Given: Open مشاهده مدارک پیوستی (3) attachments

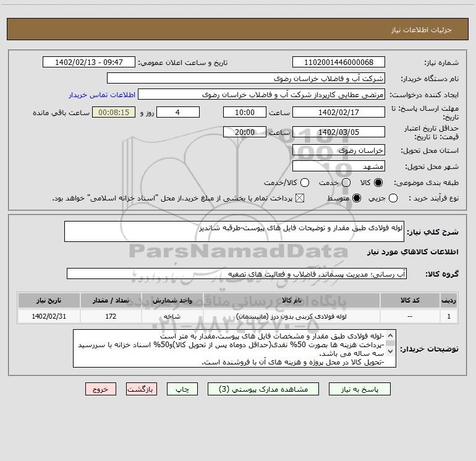Looking at the screenshot, I should (263, 389).
